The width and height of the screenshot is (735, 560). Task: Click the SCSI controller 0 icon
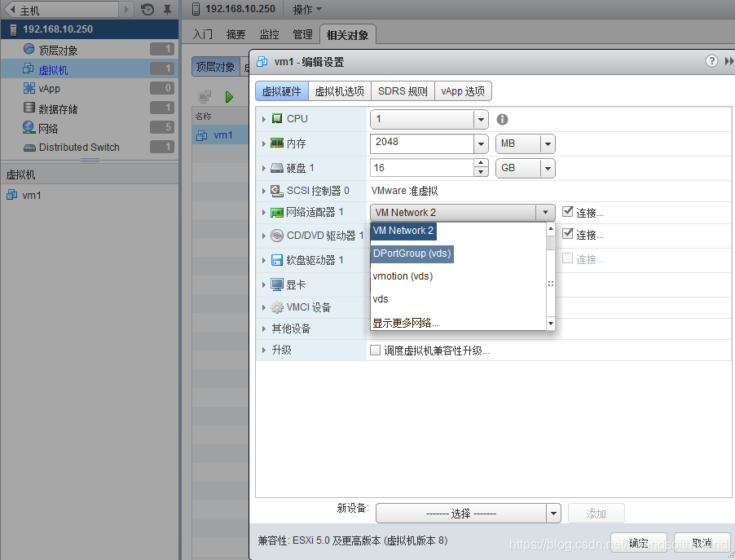pos(277,191)
